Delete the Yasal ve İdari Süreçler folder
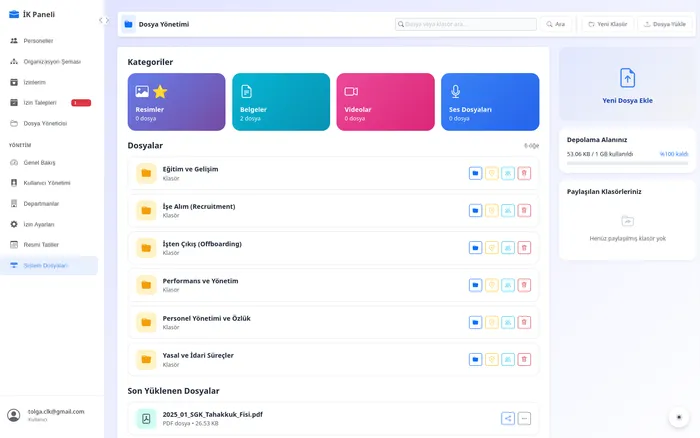The image size is (700, 438). (524, 359)
